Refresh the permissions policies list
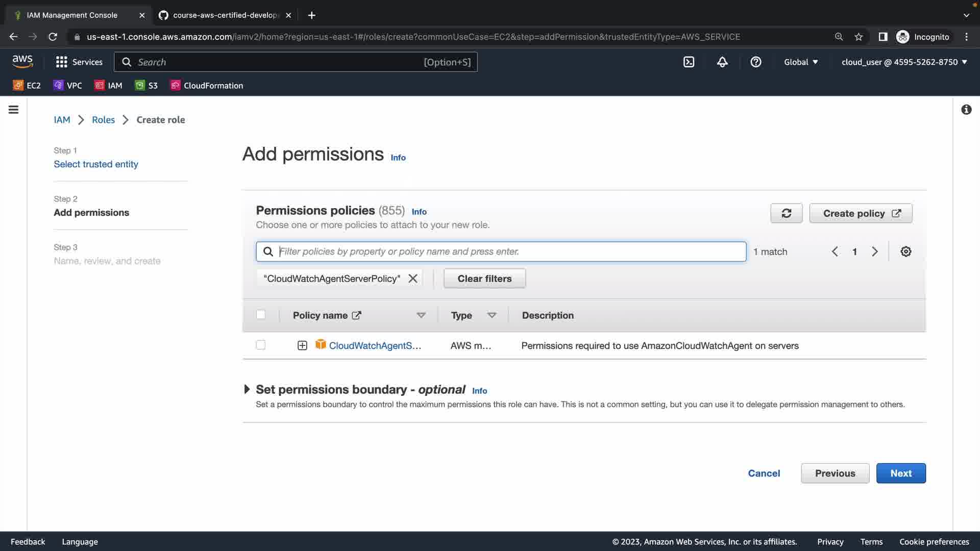This screenshot has height=551, width=980. point(786,213)
